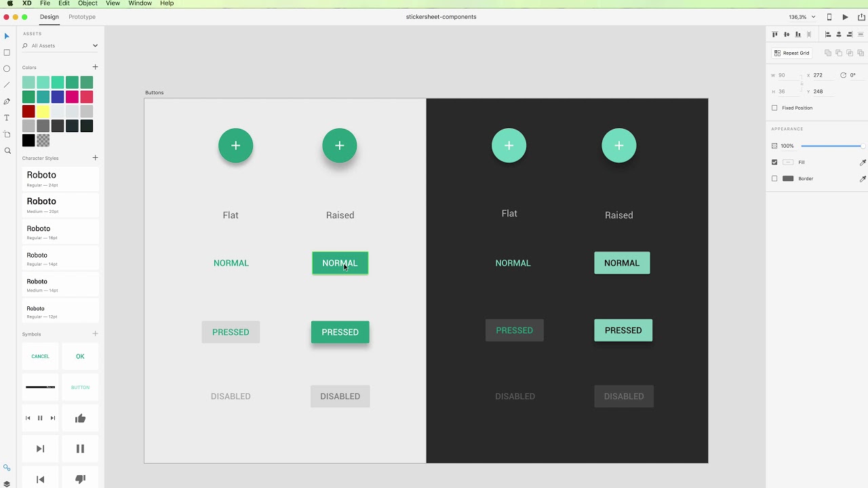Align top edges icon
This screenshot has width=868, height=488.
coord(775,34)
